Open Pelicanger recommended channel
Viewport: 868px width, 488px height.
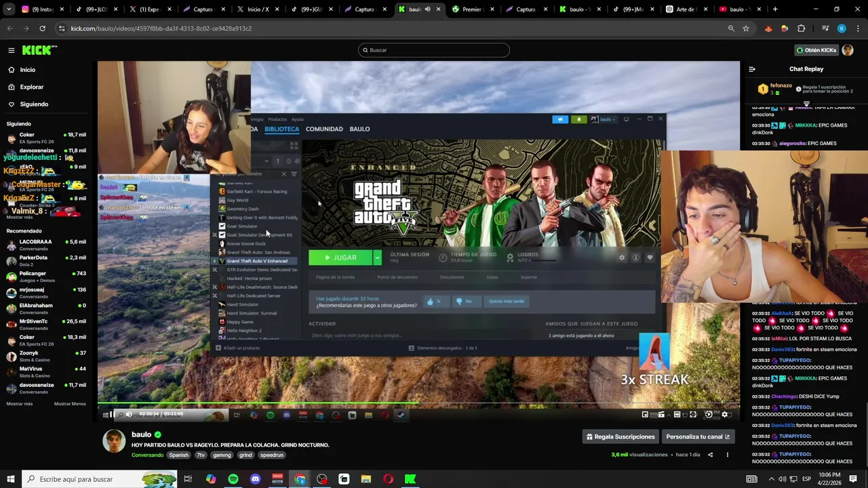[x=46, y=277]
